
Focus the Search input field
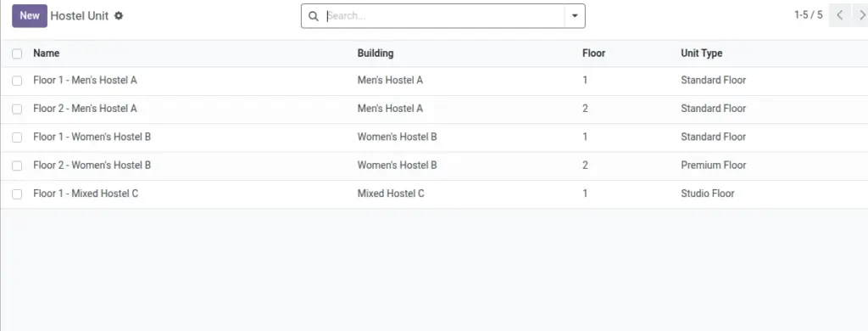coord(442,16)
